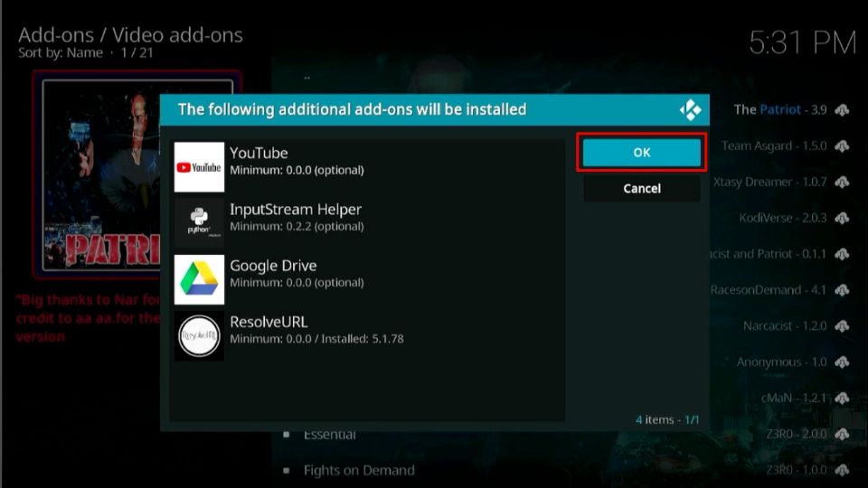
Task: Click 'Minimum: 0.0.0 / Installed: 5.1.78' text
Action: pos(316,339)
